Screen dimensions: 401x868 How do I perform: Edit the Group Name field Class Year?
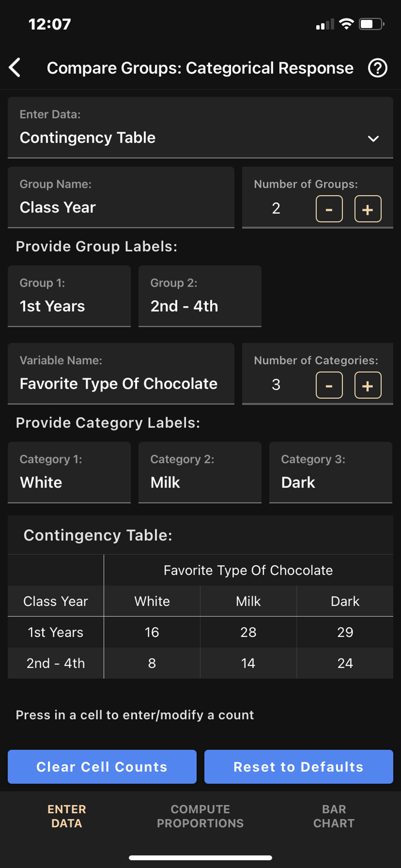(121, 207)
